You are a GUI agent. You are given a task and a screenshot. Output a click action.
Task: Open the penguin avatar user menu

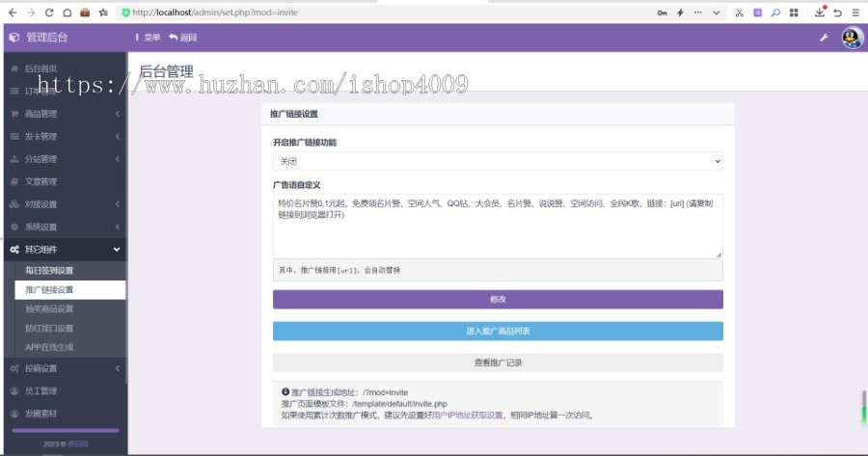pos(852,38)
